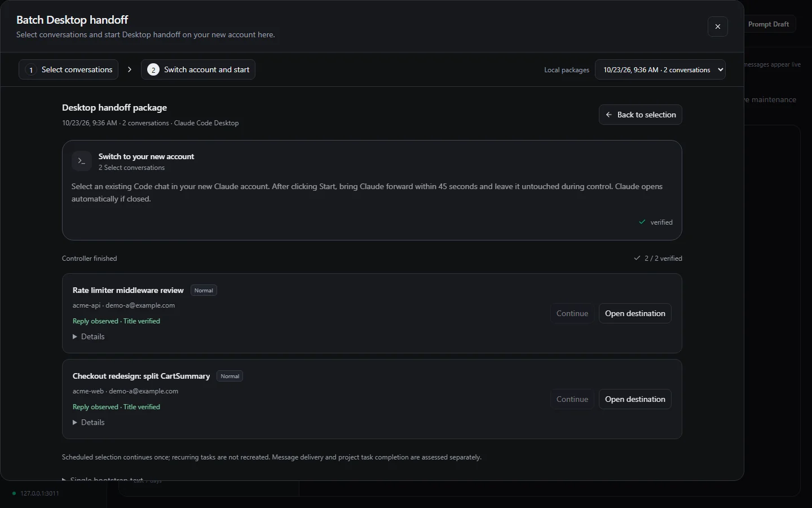Click the 127.0.0.1:3011 address in the status bar
Viewport: 812px width, 508px height.
[x=39, y=493]
